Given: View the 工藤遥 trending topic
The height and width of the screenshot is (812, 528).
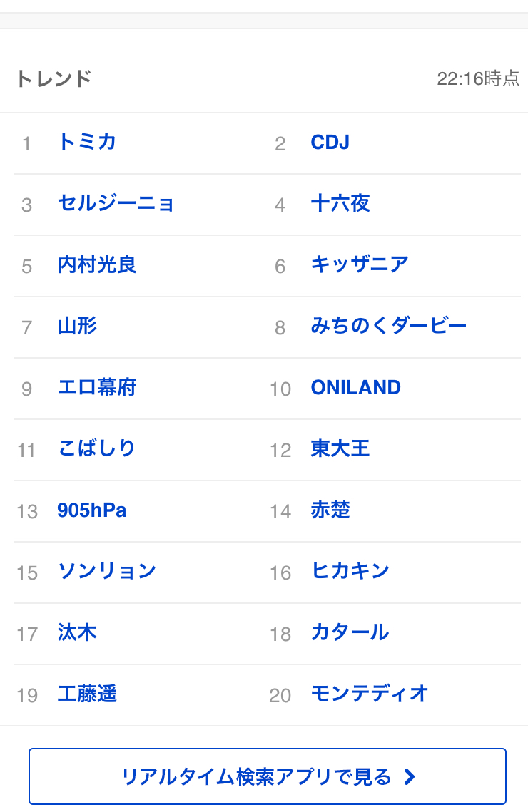Looking at the screenshot, I should point(87,694).
